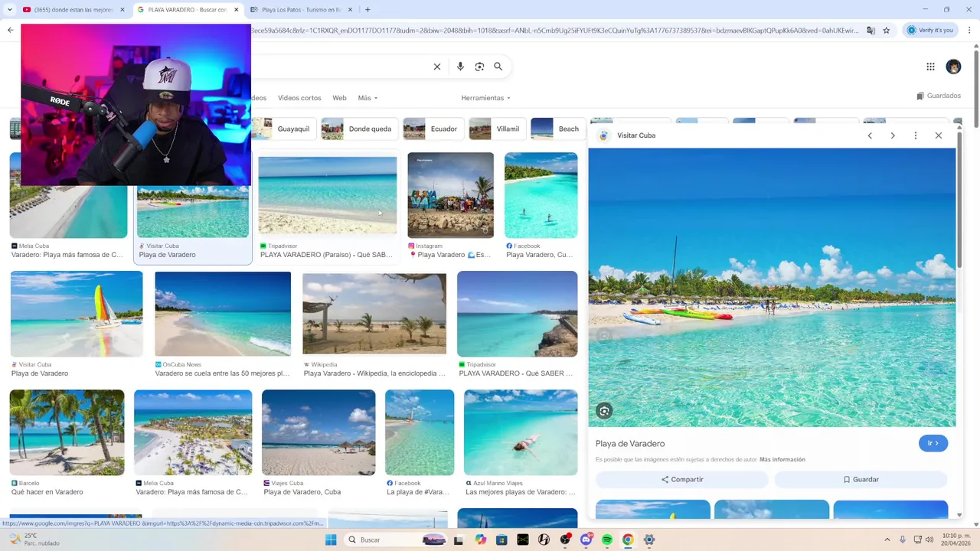Click 'Varadero: Playa más famosa de C...' Melia caption in first row
The width and height of the screenshot is (980, 551).
tap(67, 255)
